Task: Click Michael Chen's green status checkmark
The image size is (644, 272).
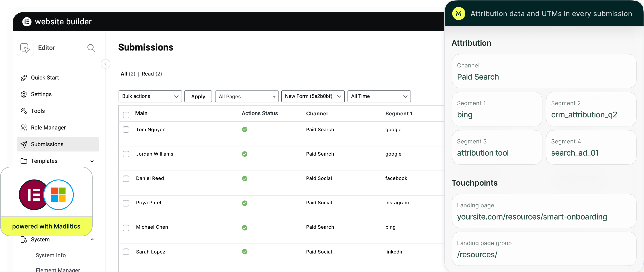Action: pos(245,227)
